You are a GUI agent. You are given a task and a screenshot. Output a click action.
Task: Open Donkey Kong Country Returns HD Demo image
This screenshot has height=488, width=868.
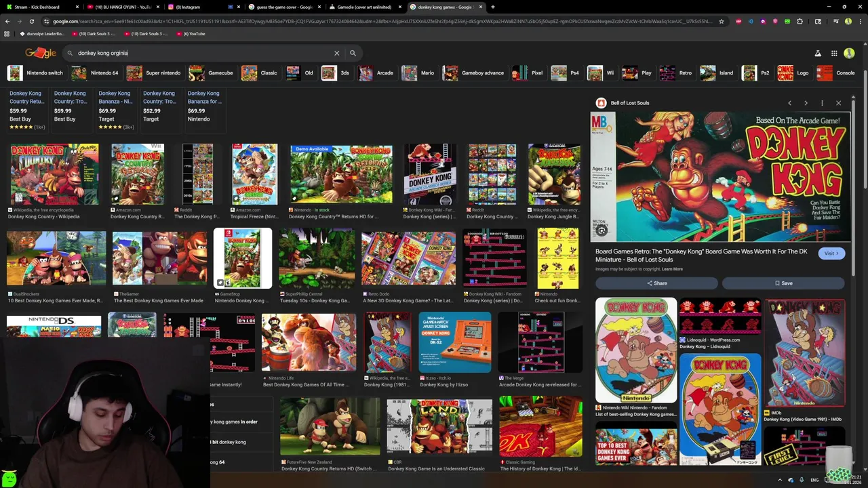[341, 174]
